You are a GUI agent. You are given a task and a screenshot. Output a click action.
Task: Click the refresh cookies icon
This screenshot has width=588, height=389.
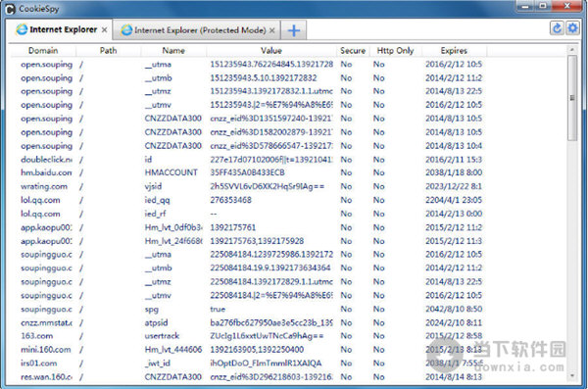coord(557,28)
